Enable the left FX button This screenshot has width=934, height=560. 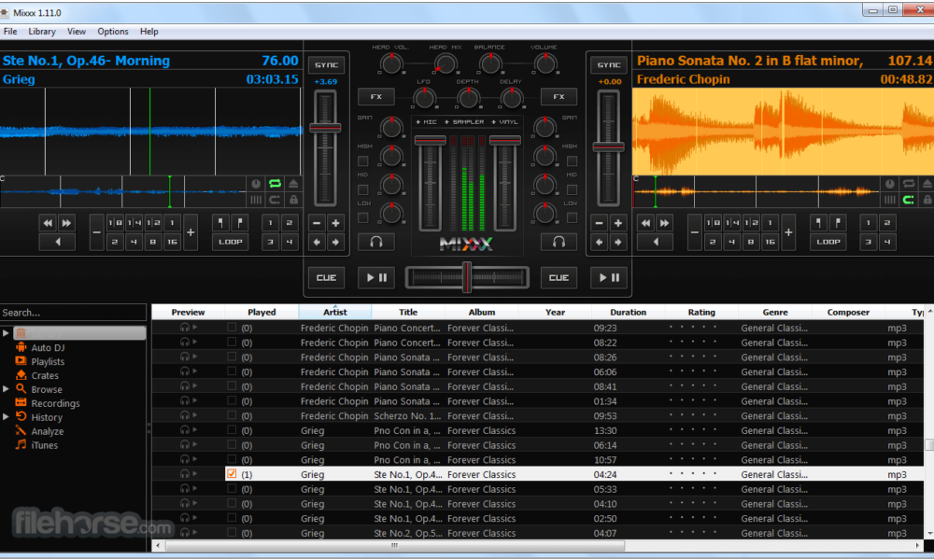[375, 96]
